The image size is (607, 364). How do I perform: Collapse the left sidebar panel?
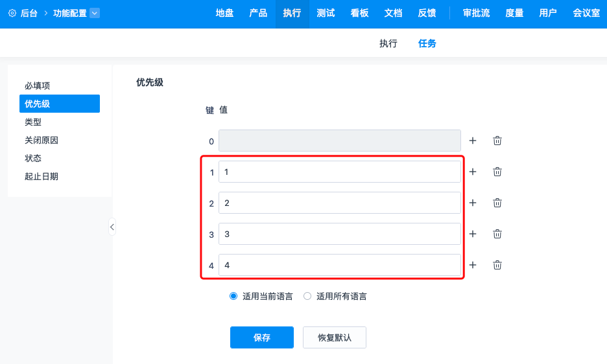(112, 227)
